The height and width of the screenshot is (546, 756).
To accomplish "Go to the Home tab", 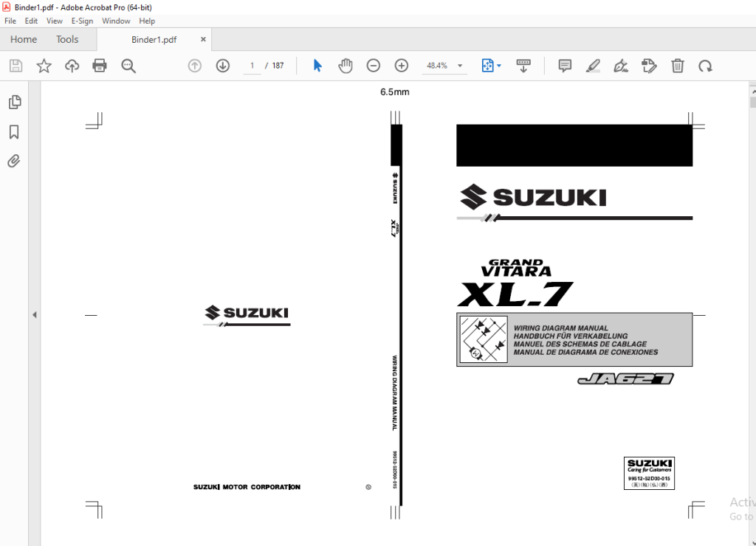I will coord(24,40).
